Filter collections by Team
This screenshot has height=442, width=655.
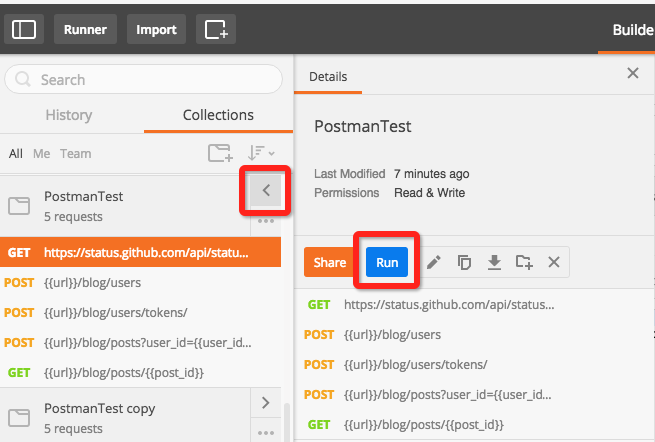pos(75,154)
